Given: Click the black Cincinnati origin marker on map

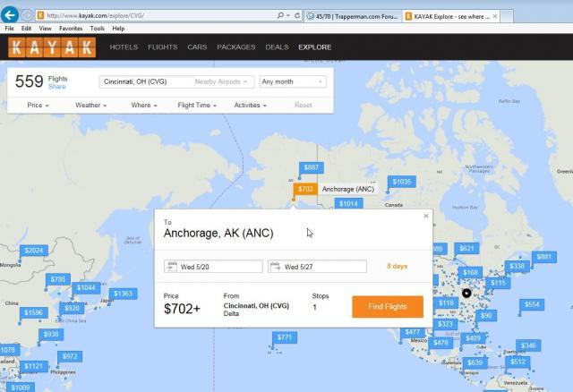Looking at the screenshot, I should tap(466, 293).
